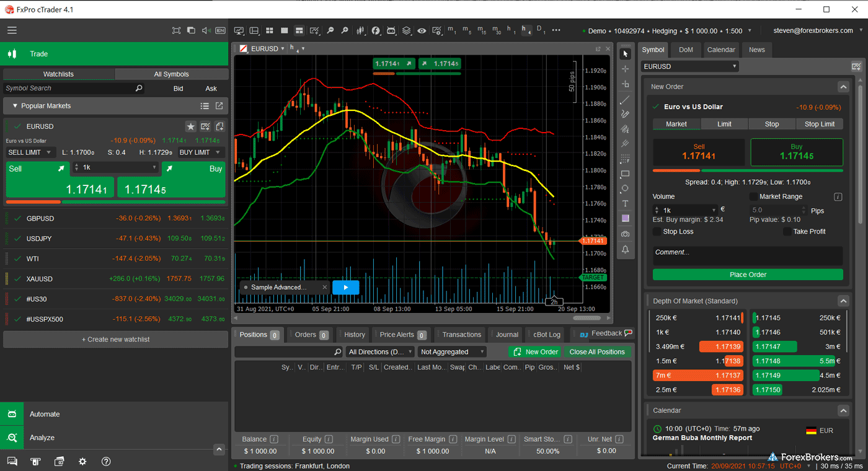
Task: Select the crosshair tool in drawing toolbar
Action: [x=625, y=69]
